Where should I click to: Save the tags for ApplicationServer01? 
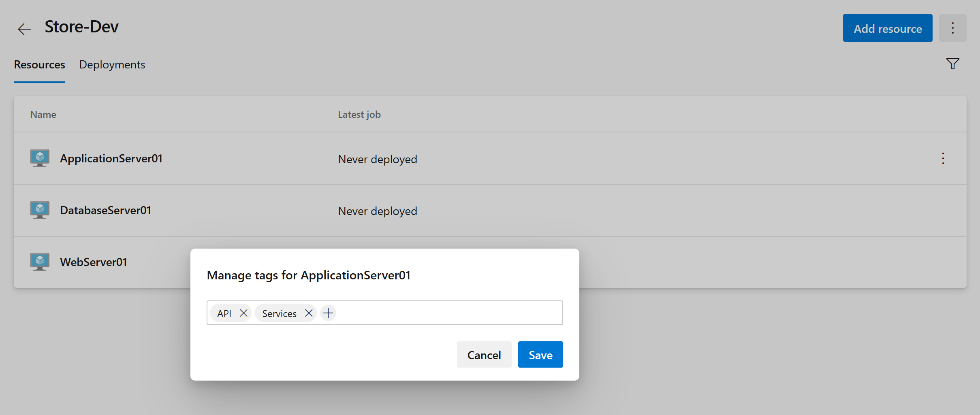tap(540, 354)
